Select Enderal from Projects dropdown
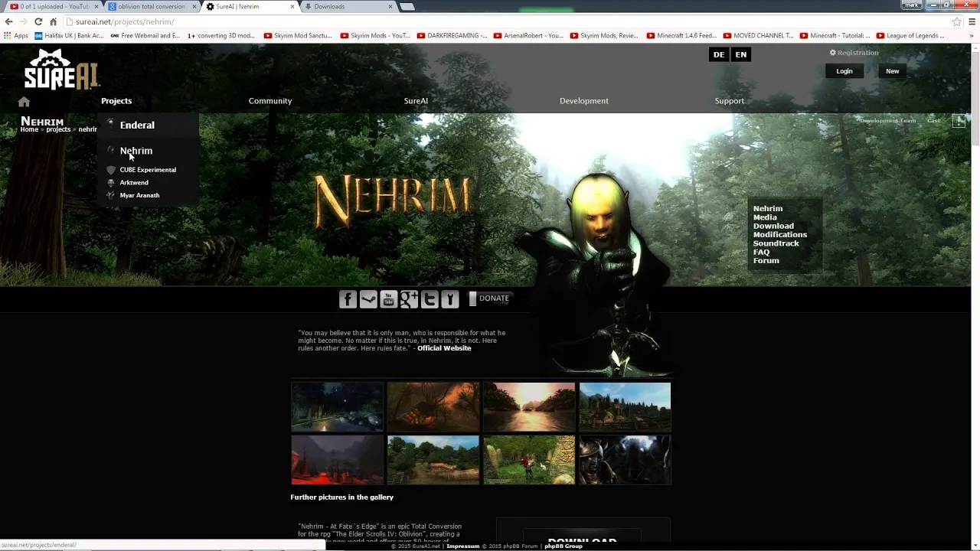 click(x=137, y=125)
